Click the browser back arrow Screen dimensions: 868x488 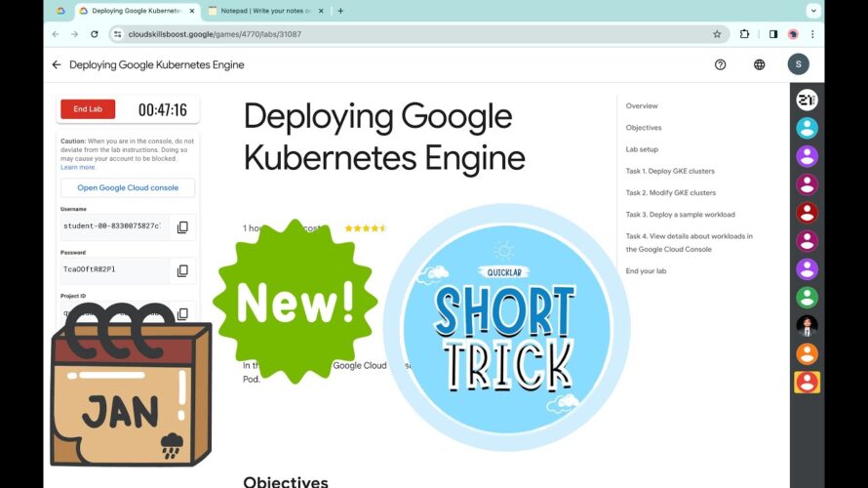tap(56, 34)
